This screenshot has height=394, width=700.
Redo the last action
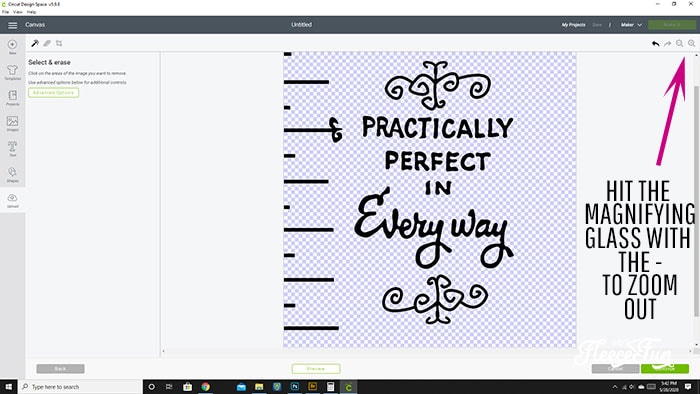click(x=667, y=43)
